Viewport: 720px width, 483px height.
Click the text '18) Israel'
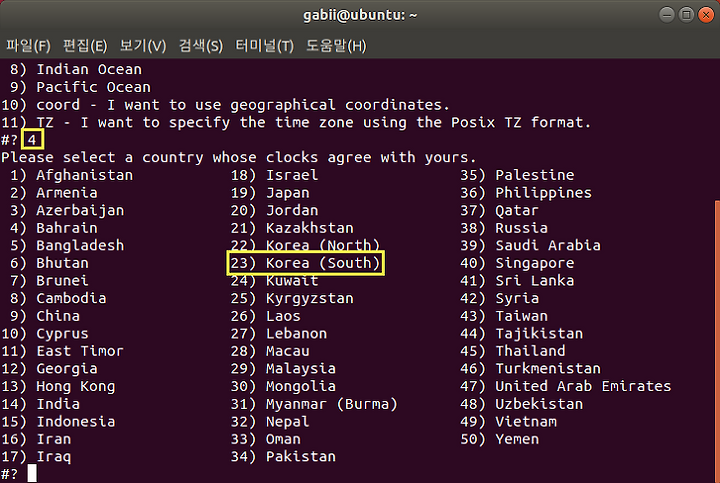[275, 175]
